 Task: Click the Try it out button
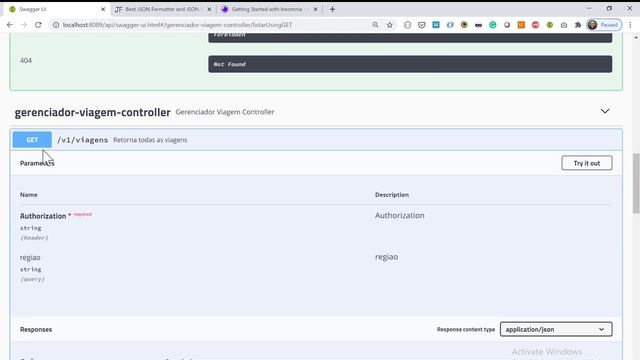587,163
